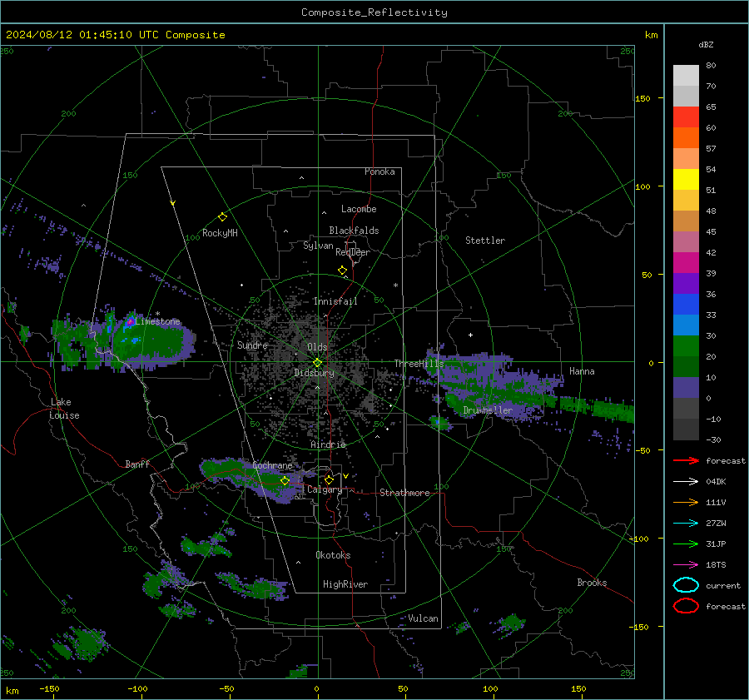
Task: Select the yellow 54-51 dBZ swatch
Action: [x=686, y=180]
